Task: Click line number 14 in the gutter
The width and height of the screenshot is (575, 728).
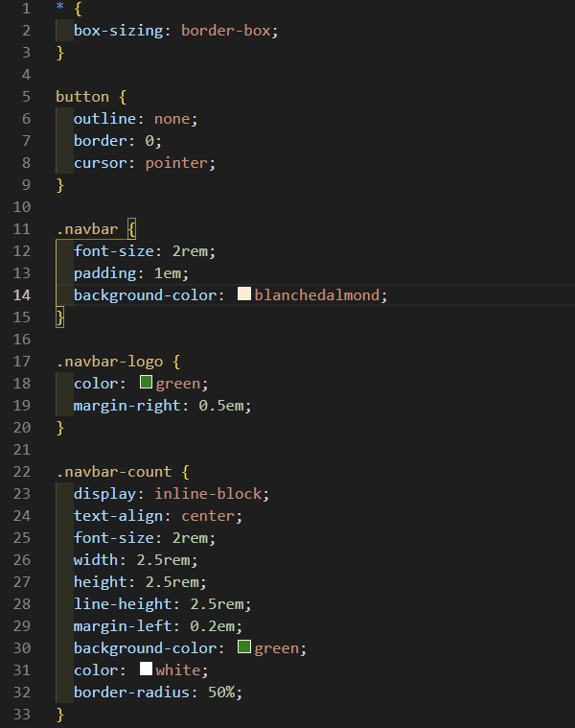Action: pyautogui.click(x=22, y=295)
